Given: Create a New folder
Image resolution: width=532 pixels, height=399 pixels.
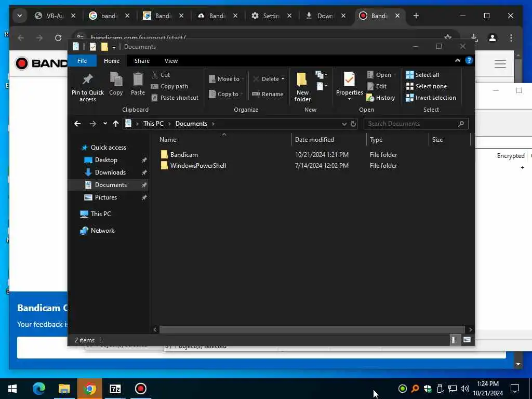Looking at the screenshot, I should [x=302, y=87].
